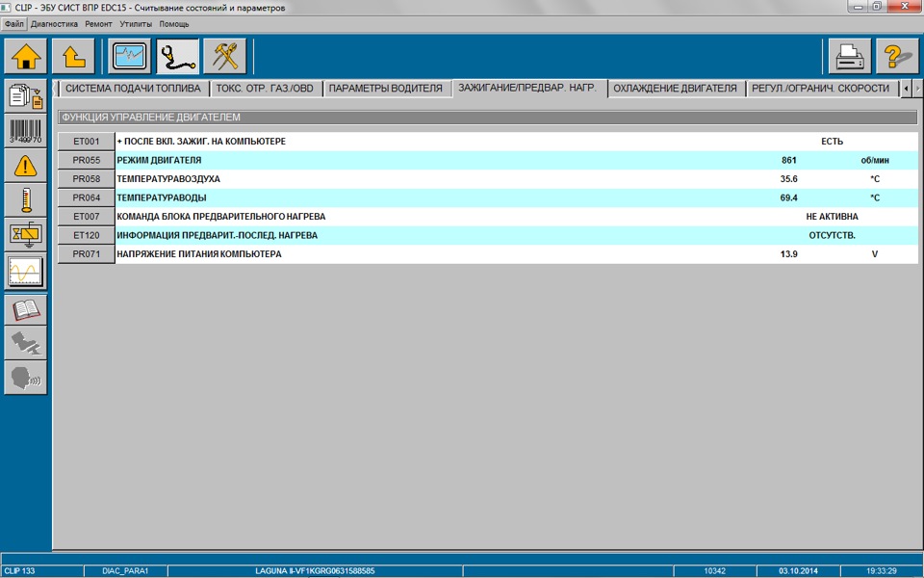Switch to ОХЛАЖДЕНИЕ ДВИГАТЕЛЯ tab
The width and height of the screenshot is (924, 578).
click(675, 89)
